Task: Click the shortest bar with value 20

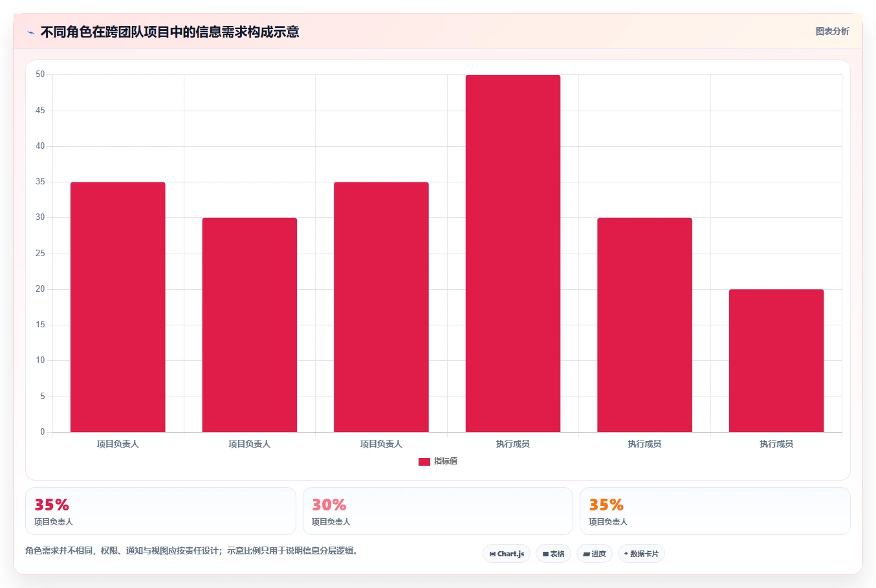Action: pyautogui.click(x=776, y=360)
